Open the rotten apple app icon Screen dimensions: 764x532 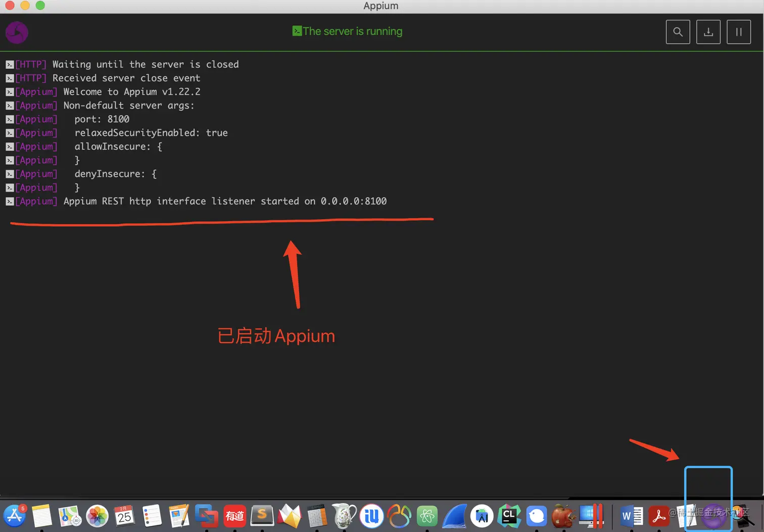[x=563, y=516]
